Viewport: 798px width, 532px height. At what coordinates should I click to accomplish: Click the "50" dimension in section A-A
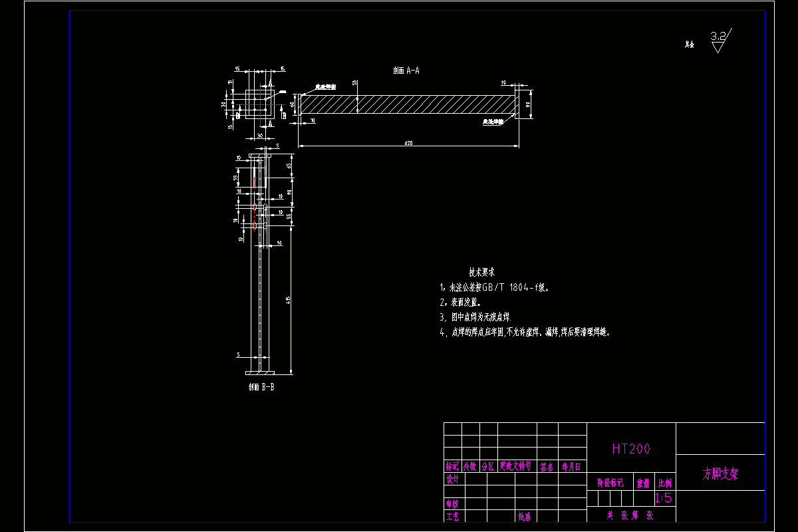(x=354, y=83)
